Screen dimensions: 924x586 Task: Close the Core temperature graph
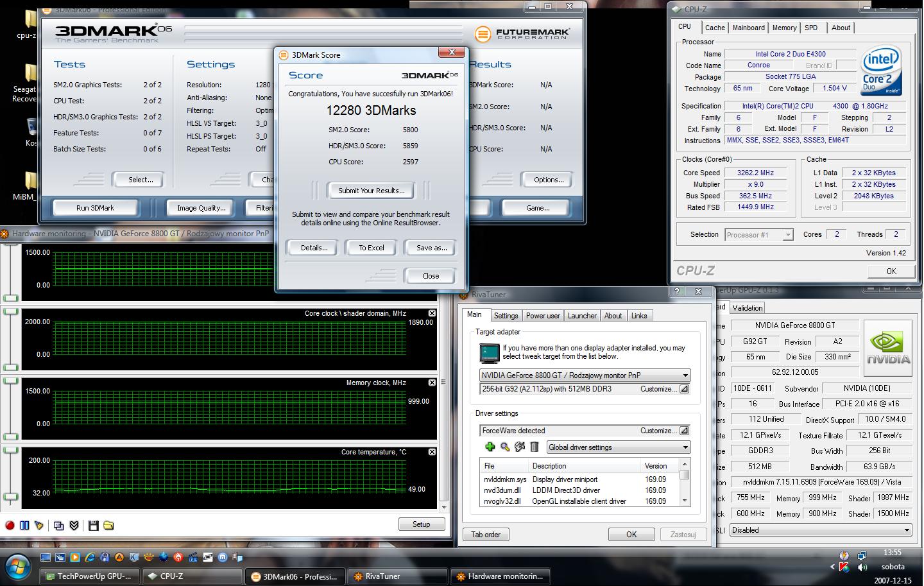[432, 452]
